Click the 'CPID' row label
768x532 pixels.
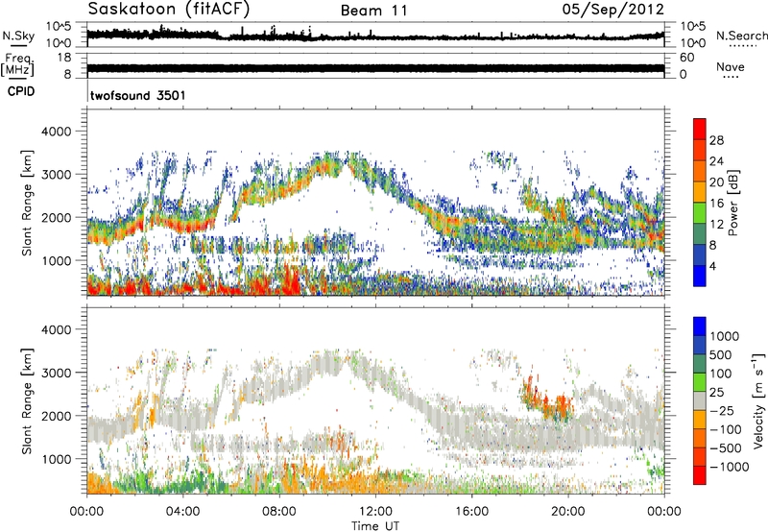click(21, 91)
